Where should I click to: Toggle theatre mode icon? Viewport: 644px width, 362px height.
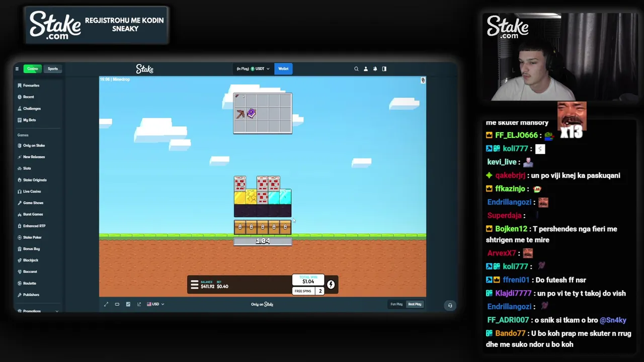(117, 304)
